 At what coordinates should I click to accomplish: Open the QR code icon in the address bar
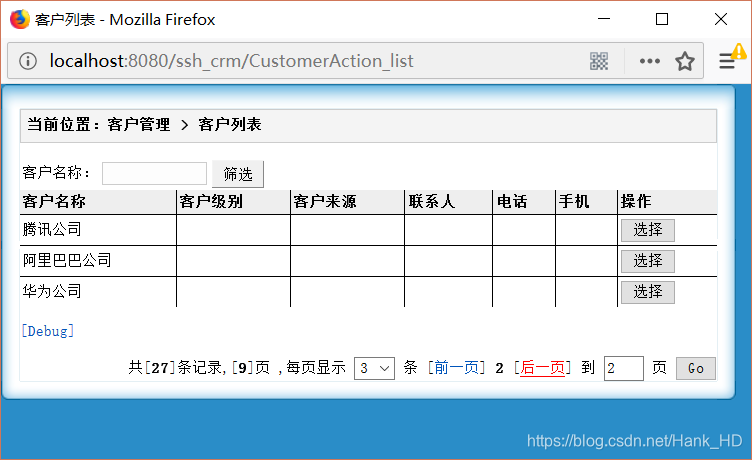point(599,61)
